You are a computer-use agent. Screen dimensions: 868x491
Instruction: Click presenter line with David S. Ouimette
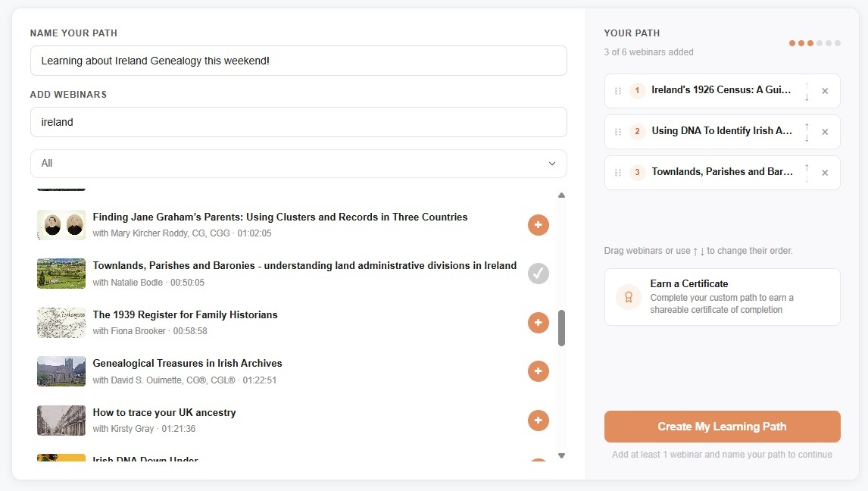point(184,380)
